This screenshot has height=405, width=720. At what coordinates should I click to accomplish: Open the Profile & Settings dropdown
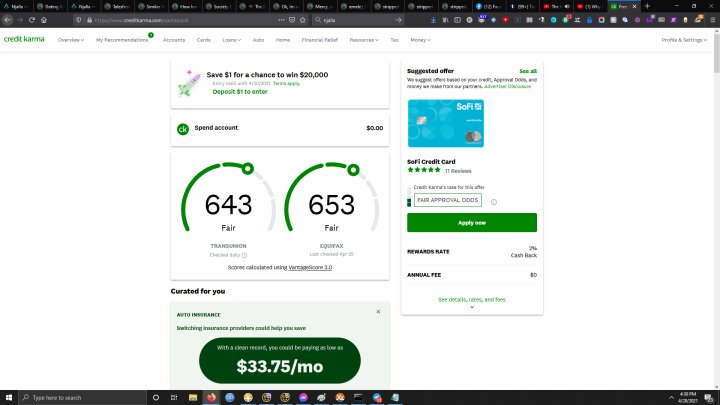[x=684, y=40]
